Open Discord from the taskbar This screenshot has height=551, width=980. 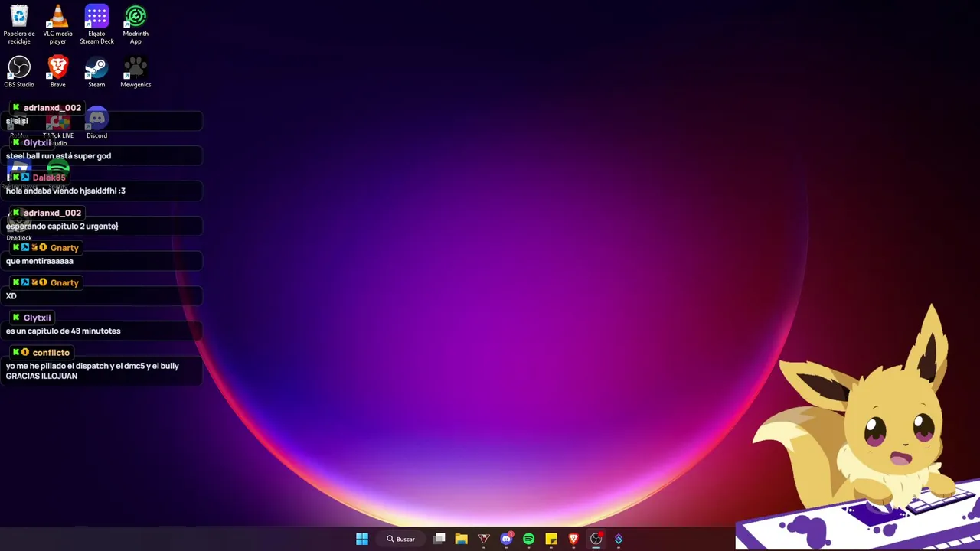506,539
